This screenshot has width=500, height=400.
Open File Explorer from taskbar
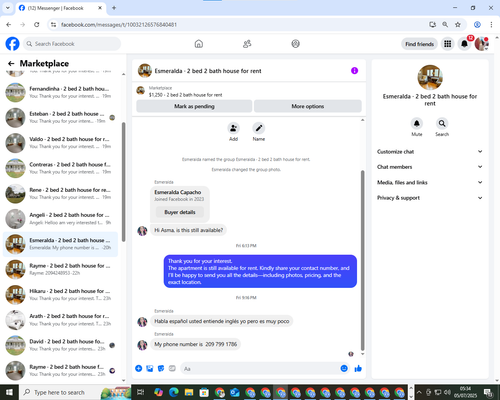coord(189,392)
